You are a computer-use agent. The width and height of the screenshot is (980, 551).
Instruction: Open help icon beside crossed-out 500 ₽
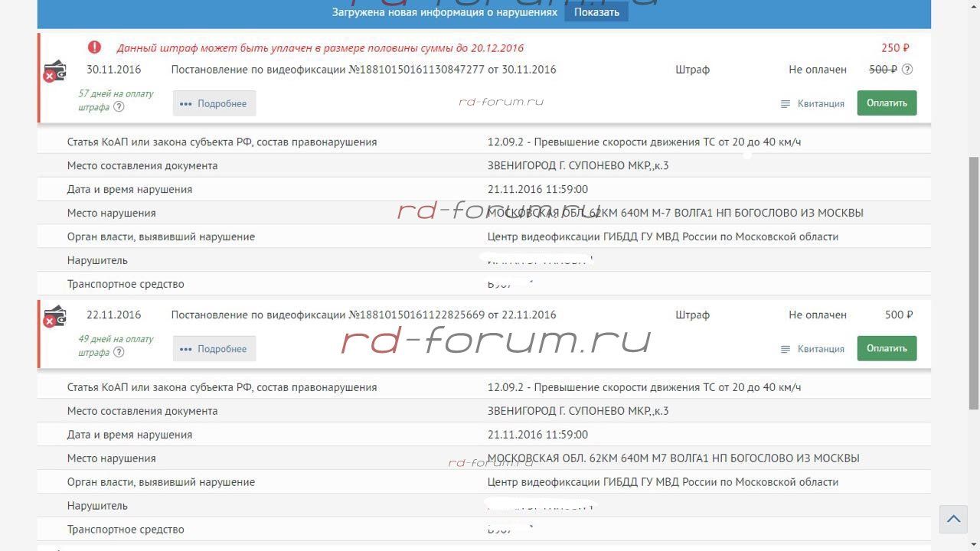907,70
